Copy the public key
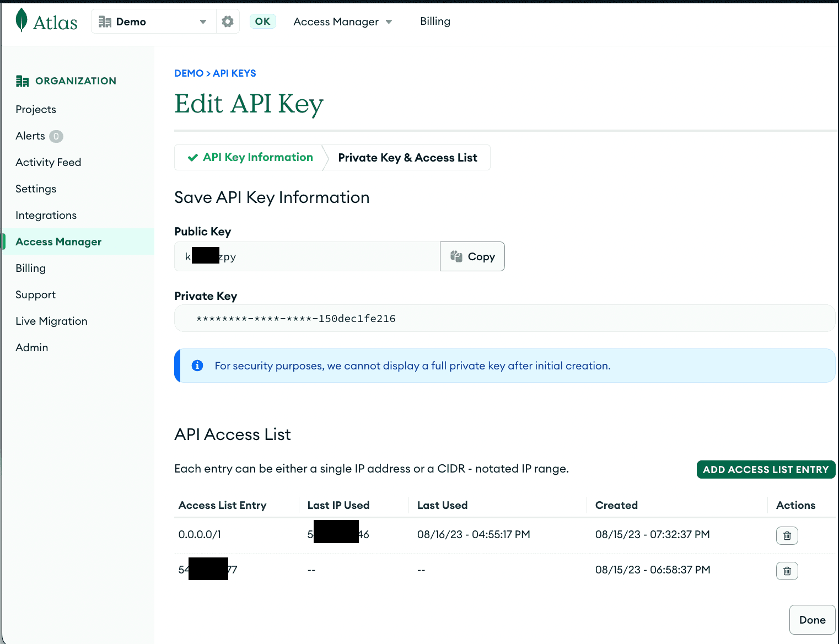839x644 pixels. pos(472,256)
